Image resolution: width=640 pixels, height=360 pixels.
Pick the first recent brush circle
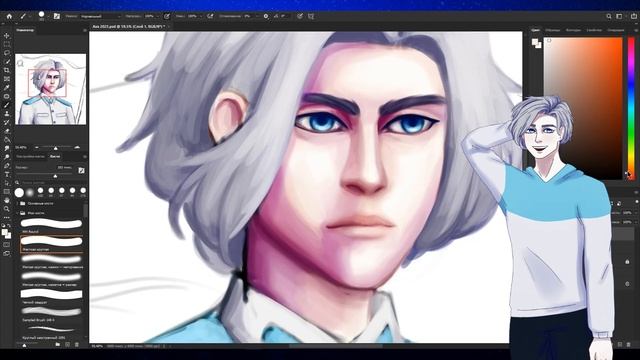pos(19,192)
